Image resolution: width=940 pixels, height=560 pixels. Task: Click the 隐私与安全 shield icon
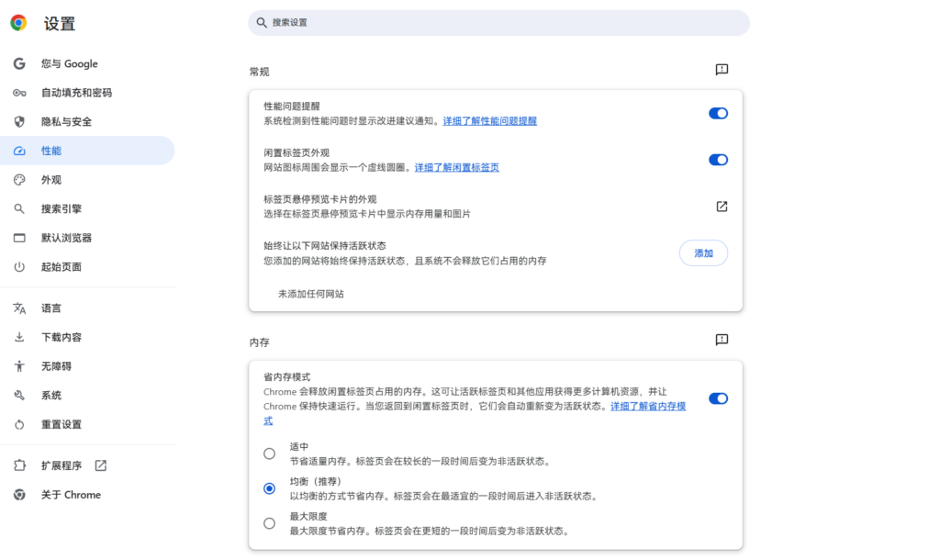tap(19, 121)
